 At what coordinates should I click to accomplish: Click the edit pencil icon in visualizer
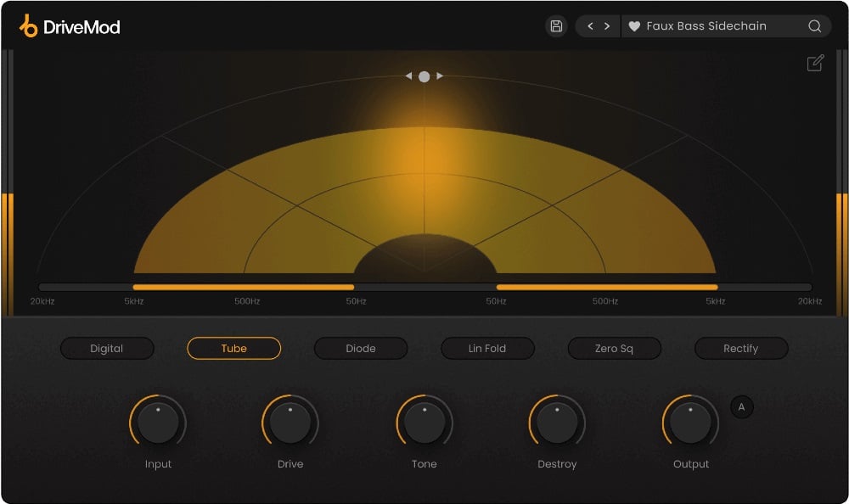(815, 64)
